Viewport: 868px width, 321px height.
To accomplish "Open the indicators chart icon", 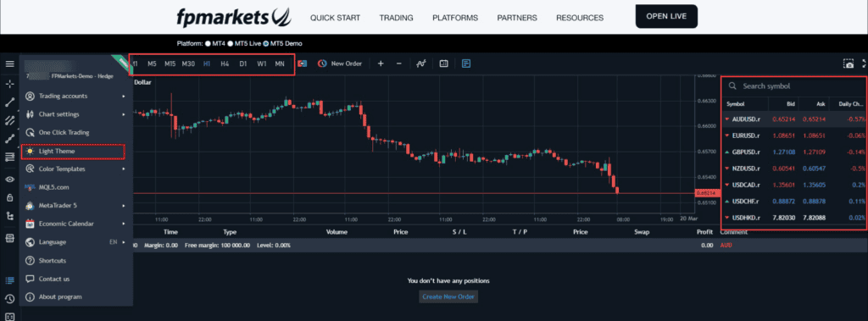I will click(421, 64).
